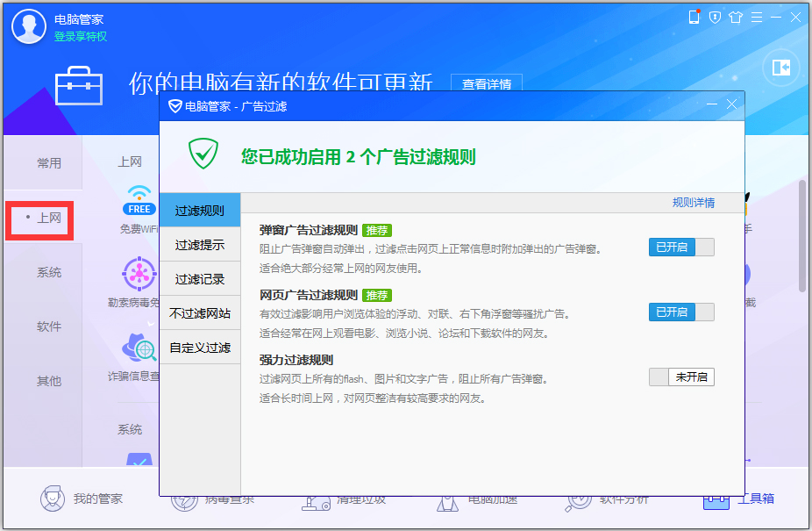The image size is (812, 531).
Task: Switch to the 过滤记录 tab
Action: (200, 278)
